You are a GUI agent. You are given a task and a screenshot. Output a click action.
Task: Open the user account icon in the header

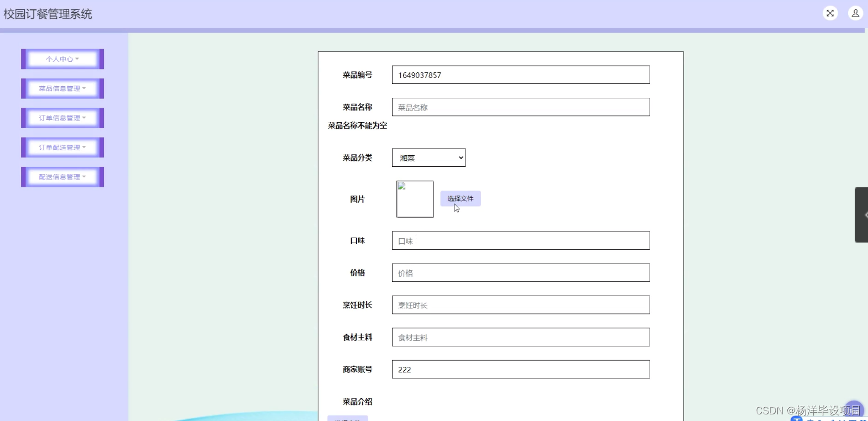(855, 13)
